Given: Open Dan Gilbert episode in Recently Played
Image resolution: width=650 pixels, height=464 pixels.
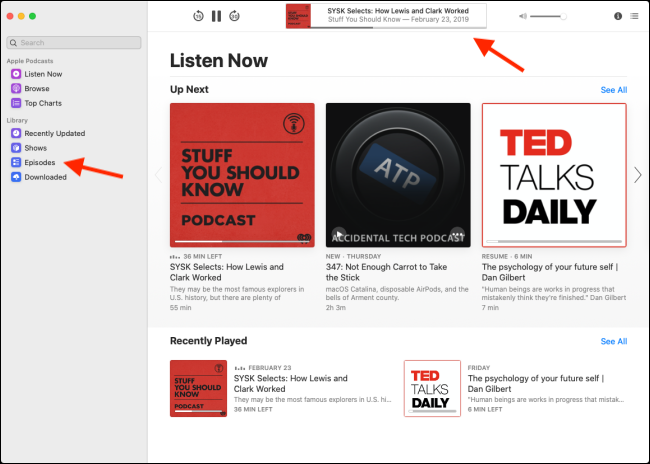Looking at the screenshot, I should [x=536, y=384].
